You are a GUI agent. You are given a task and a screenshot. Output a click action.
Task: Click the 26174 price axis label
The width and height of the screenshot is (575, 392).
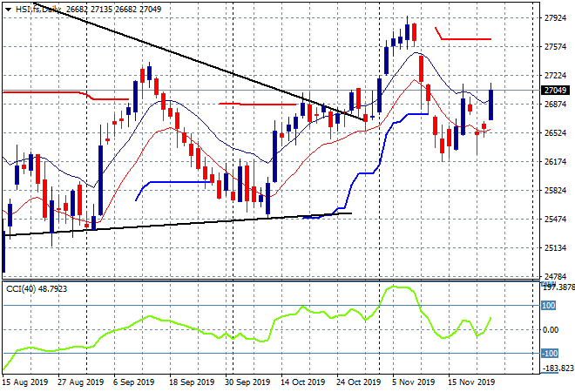pos(555,162)
